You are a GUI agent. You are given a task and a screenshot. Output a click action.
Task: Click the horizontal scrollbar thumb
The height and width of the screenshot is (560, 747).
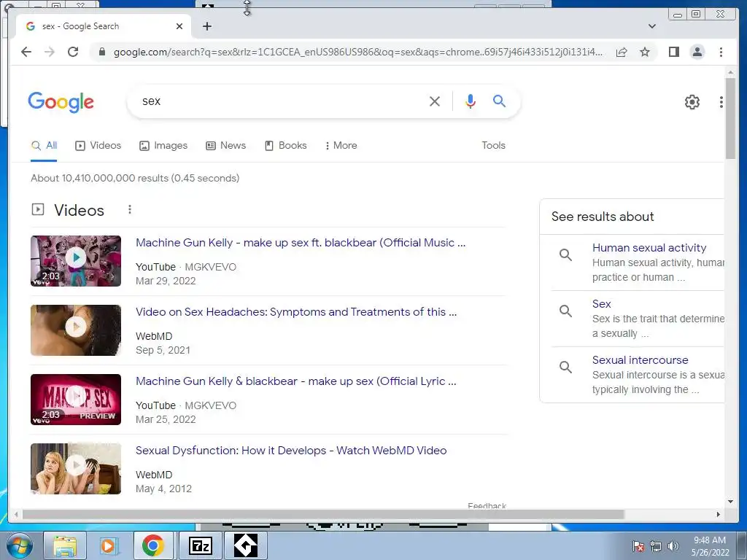click(323, 514)
